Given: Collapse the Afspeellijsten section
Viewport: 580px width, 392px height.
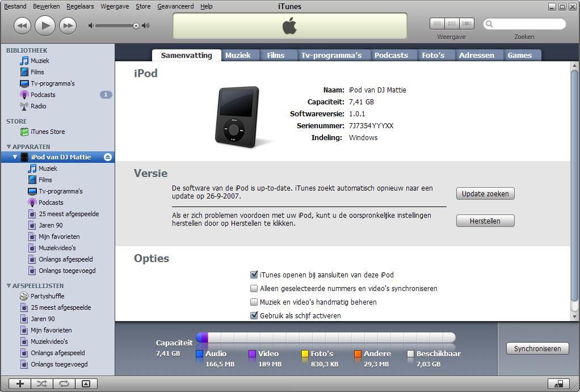Looking at the screenshot, I should pyautogui.click(x=9, y=286).
